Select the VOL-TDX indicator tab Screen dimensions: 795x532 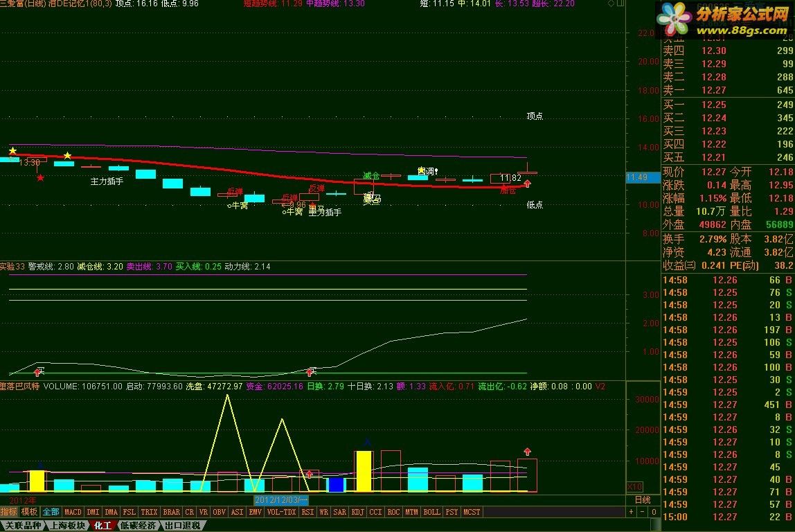click(x=281, y=512)
